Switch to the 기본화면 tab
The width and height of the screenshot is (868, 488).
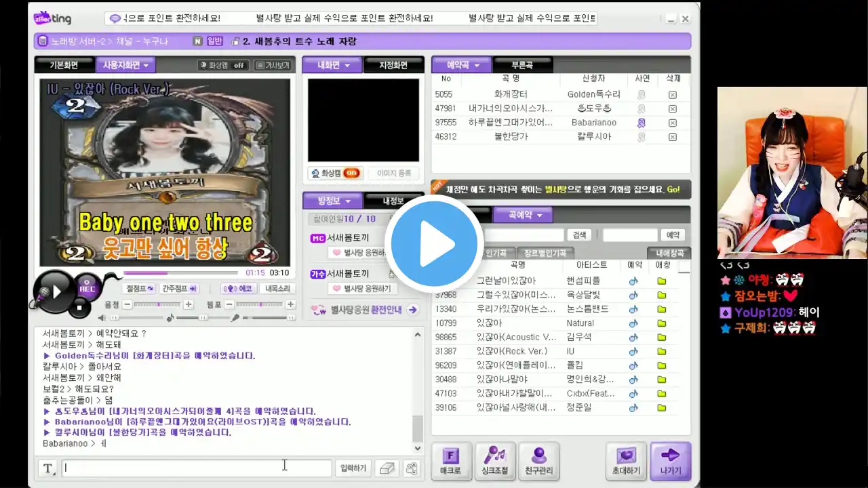[x=64, y=65]
